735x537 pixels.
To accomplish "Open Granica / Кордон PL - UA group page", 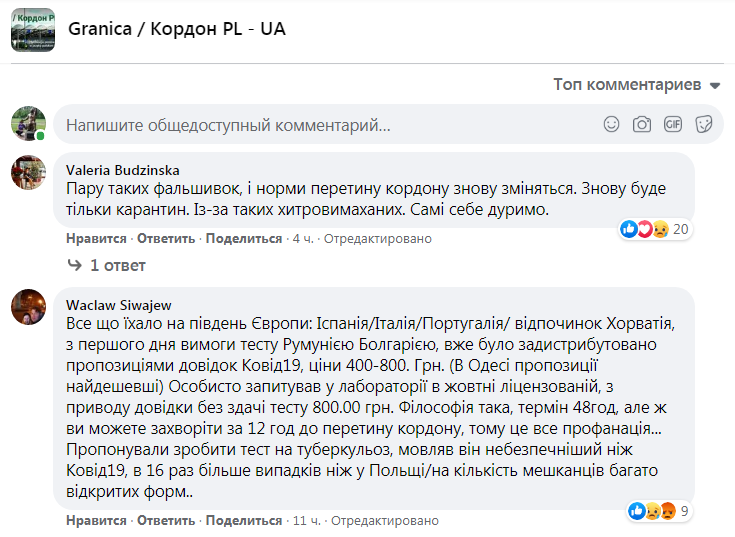I will tap(177, 29).
